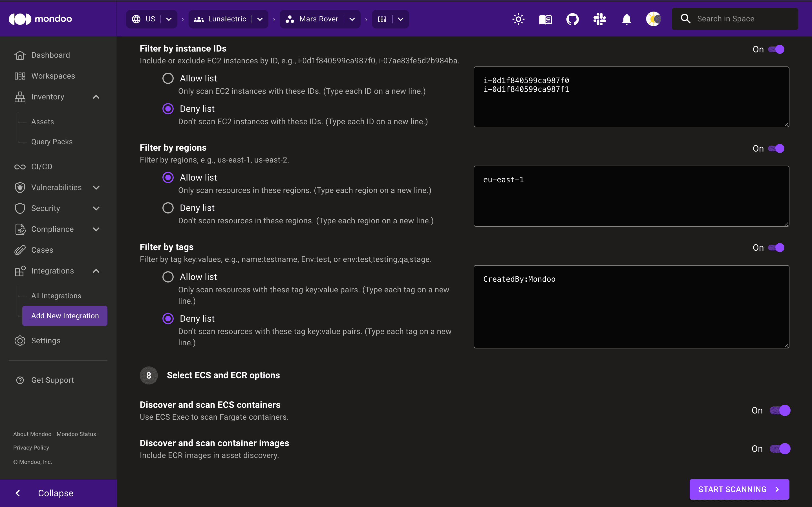The image size is (812, 507).
Task: Select Allow list for instance IDs
Action: pyautogui.click(x=168, y=79)
